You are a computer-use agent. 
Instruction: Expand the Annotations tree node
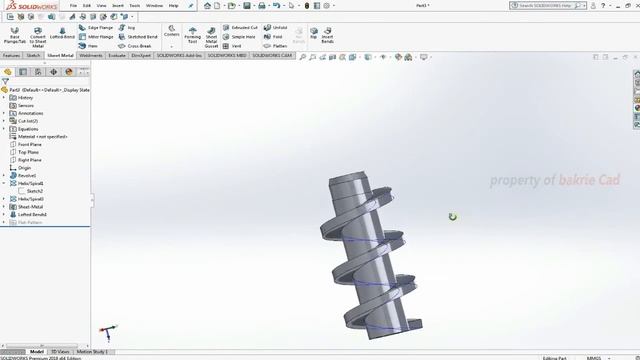pyautogui.click(x=4, y=113)
